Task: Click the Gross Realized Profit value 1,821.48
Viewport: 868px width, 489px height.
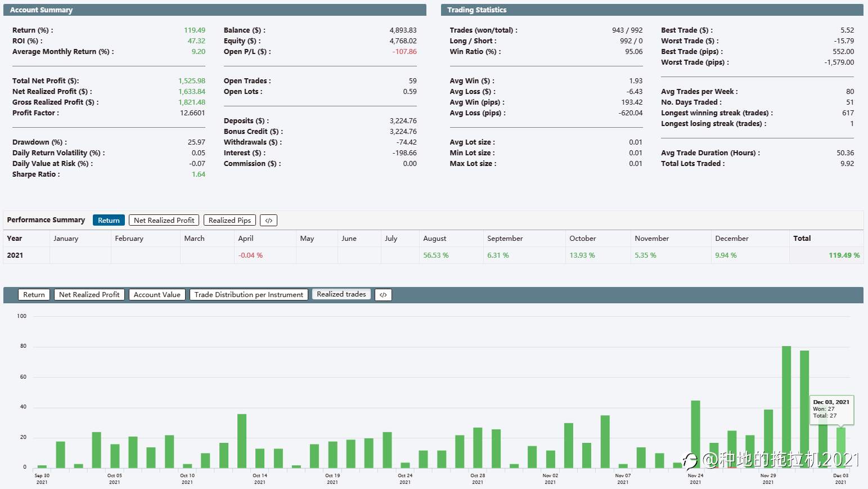Action: tap(192, 102)
